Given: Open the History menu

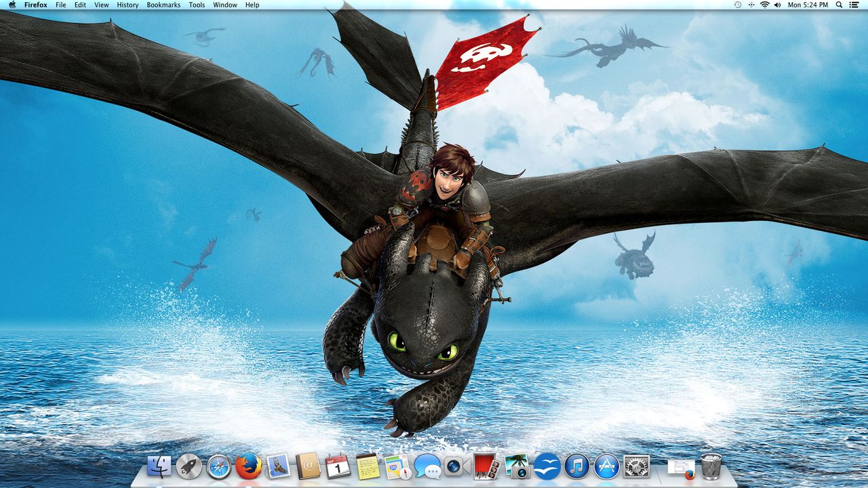Looking at the screenshot, I should pos(127,5).
